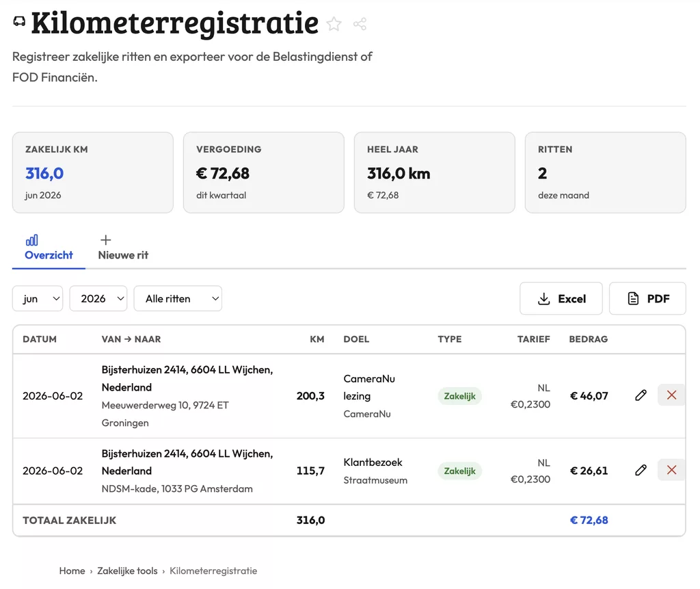Click the VAN → NAAR column header
The width and height of the screenshot is (700, 589).
point(131,339)
